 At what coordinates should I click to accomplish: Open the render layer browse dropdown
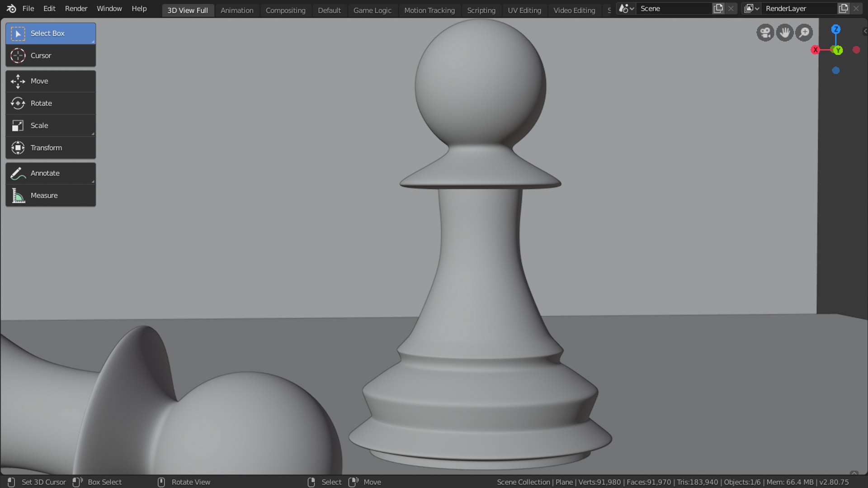click(x=751, y=9)
